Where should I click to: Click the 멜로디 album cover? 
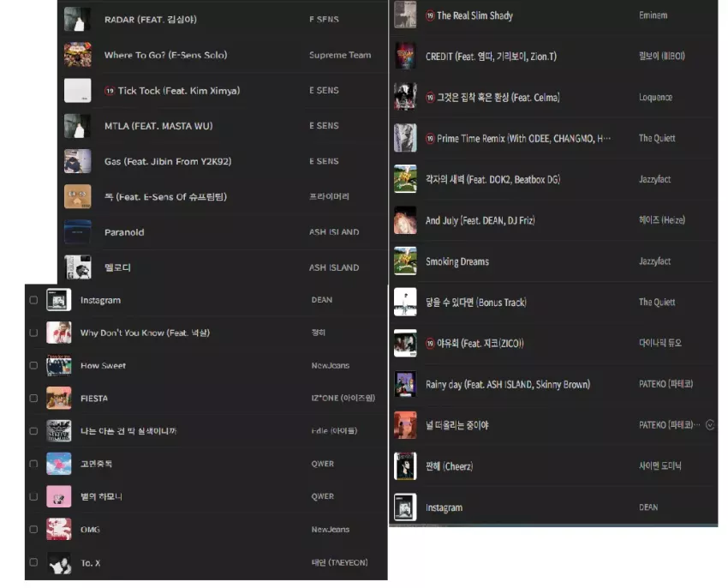point(78,267)
